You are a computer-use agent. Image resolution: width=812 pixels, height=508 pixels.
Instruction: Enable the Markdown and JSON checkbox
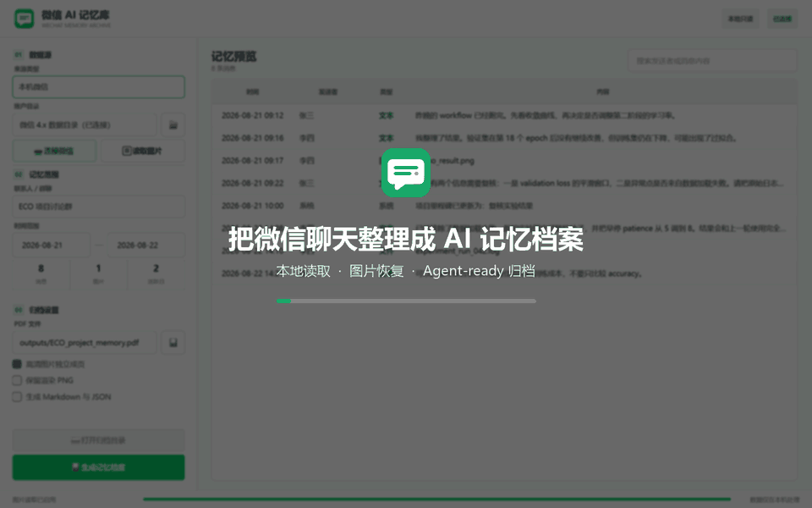tap(17, 397)
